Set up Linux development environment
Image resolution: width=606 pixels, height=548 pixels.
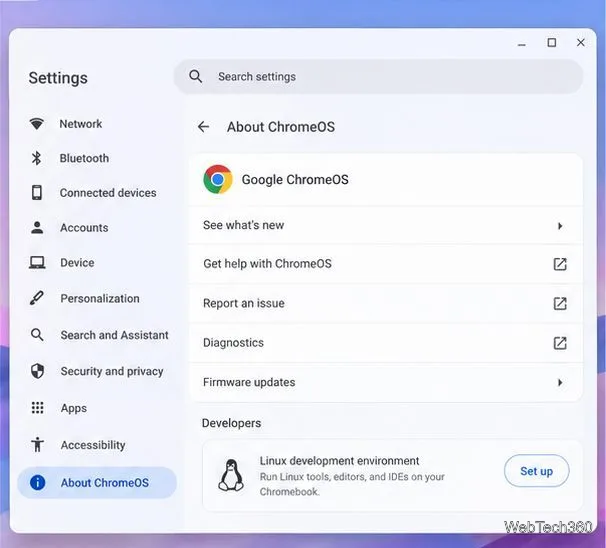(536, 471)
